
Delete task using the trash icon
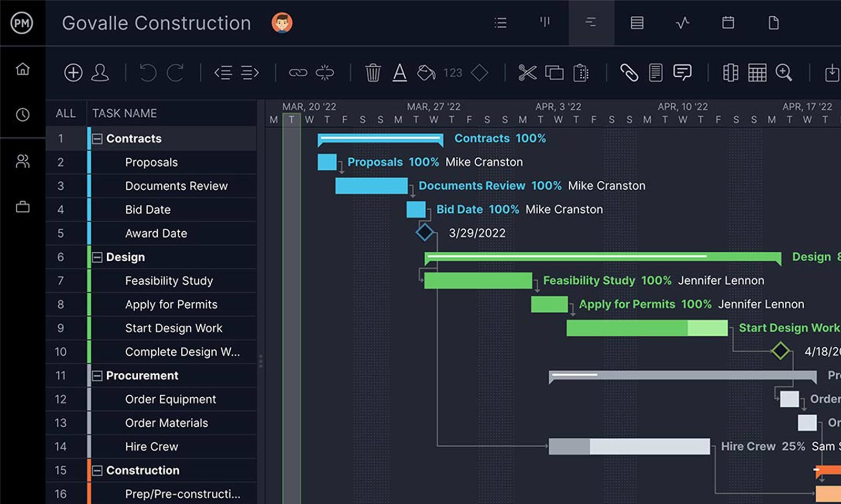373,73
